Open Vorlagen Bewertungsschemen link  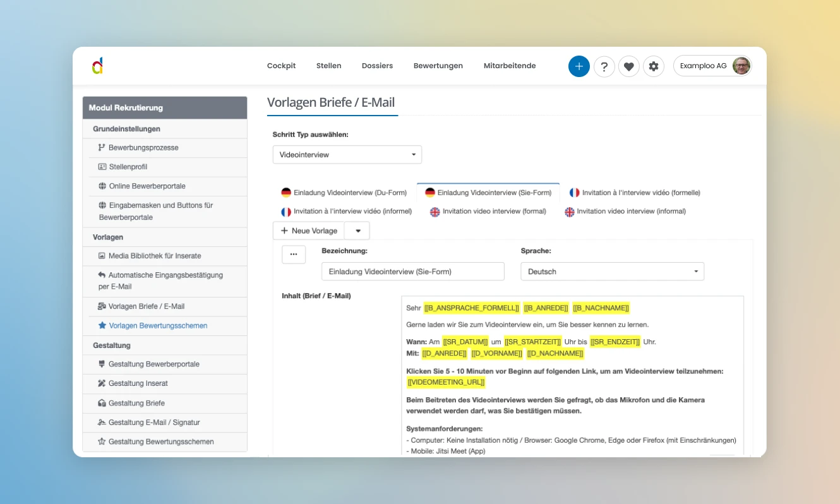pyautogui.click(x=158, y=326)
